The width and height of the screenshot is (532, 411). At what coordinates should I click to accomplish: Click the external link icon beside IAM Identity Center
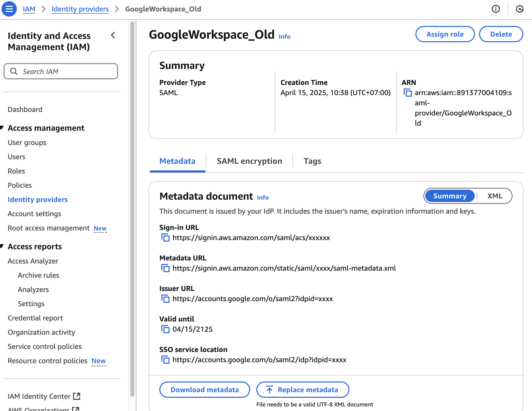coord(77,396)
